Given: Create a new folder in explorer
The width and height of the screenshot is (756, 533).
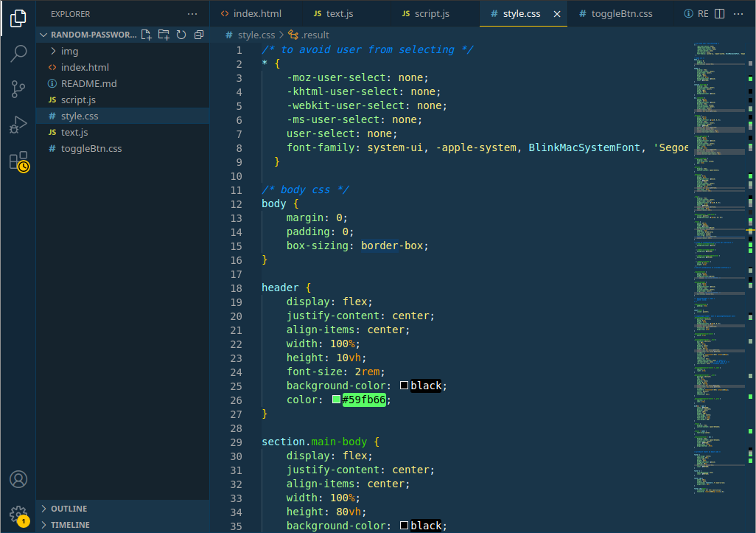Looking at the screenshot, I should pyautogui.click(x=164, y=35).
